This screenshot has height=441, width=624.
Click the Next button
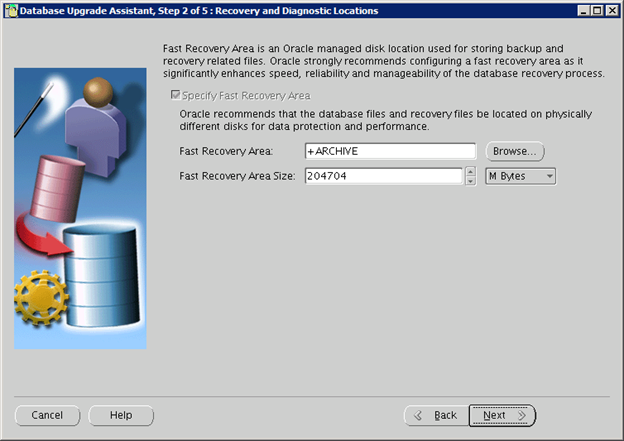pyautogui.click(x=502, y=415)
